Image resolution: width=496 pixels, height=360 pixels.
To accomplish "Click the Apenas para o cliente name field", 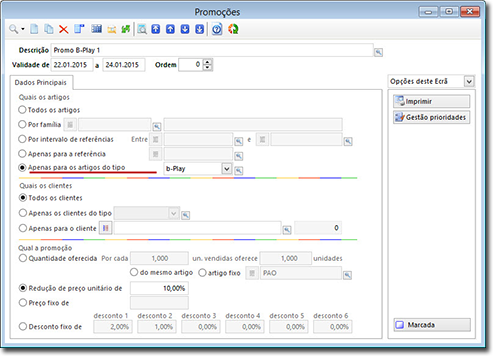I will (x=197, y=228).
